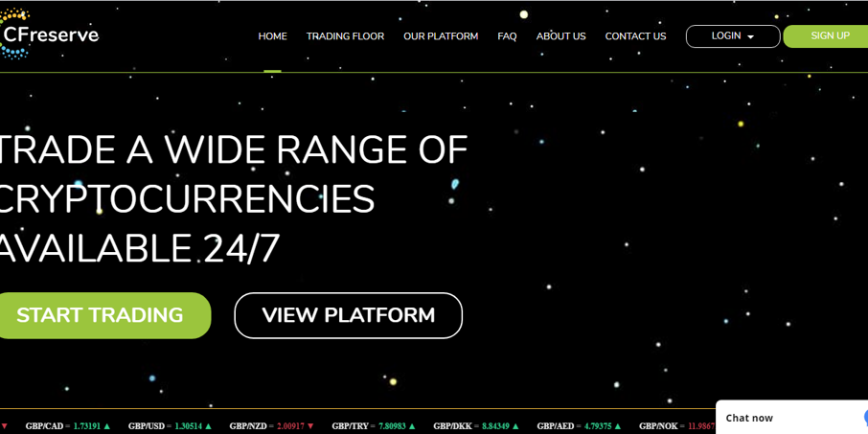This screenshot has height=434, width=868.
Task: Click GBP/AED green up arrow
Action: (617, 426)
